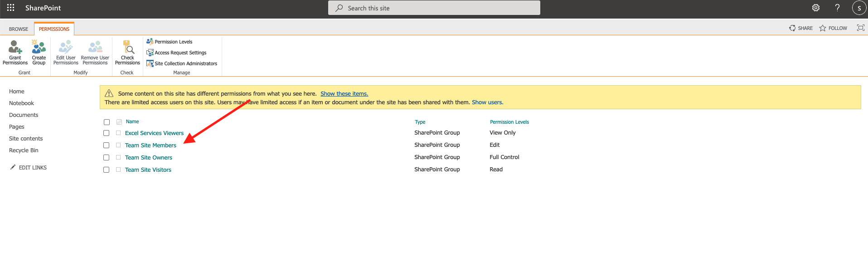Check the Team Site Visitors row checkbox

(x=107, y=170)
